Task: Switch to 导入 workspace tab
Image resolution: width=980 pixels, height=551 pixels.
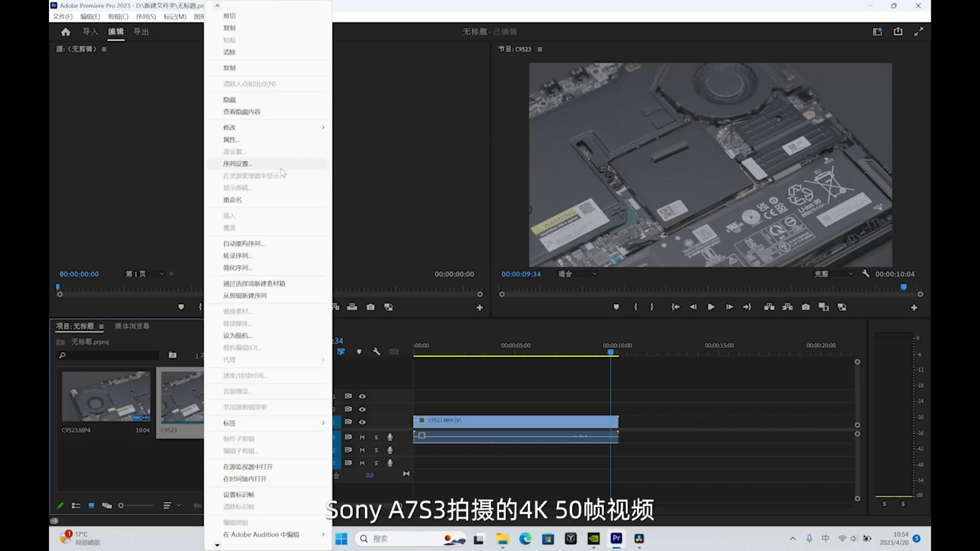Action: tap(90, 32)
